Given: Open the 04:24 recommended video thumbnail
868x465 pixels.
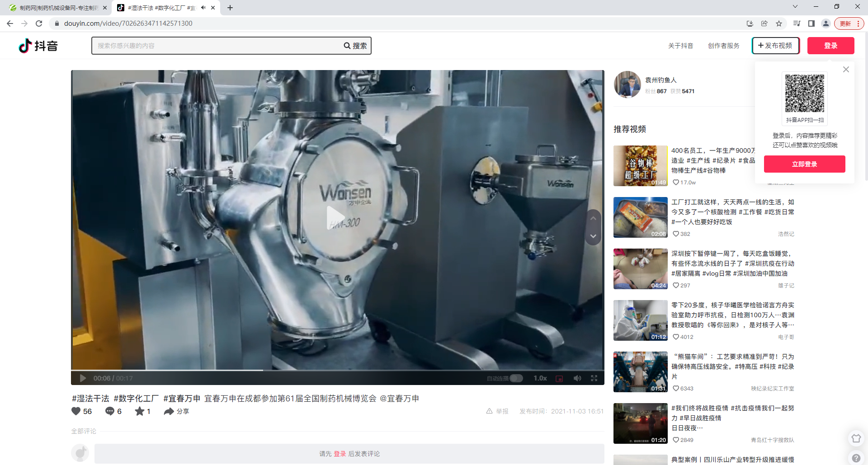Looking at the screenshot, I should point(640,269).
